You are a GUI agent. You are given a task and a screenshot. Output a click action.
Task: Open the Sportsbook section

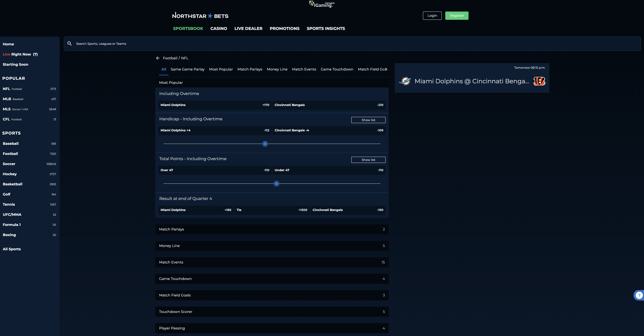(x=188, y=29)
